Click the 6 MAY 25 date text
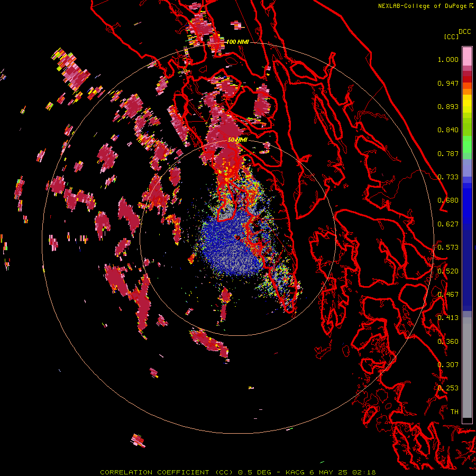The image size is (476, 476). coord(329,472)
